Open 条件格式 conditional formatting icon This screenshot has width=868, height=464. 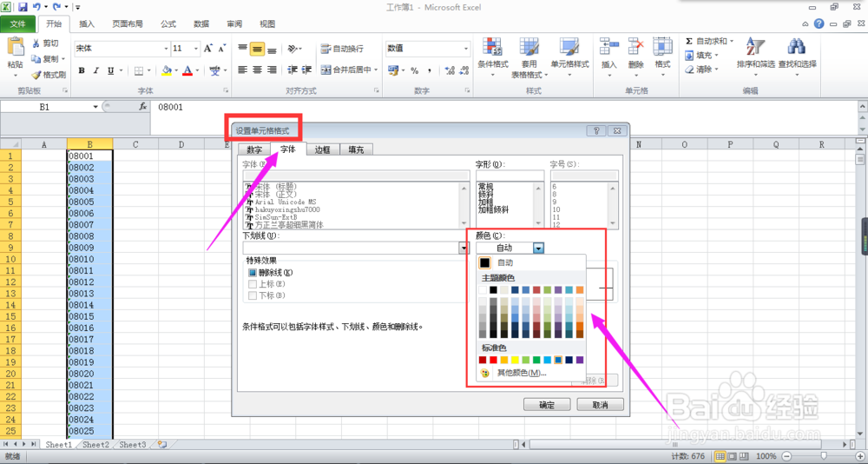[x=492, y=47]
